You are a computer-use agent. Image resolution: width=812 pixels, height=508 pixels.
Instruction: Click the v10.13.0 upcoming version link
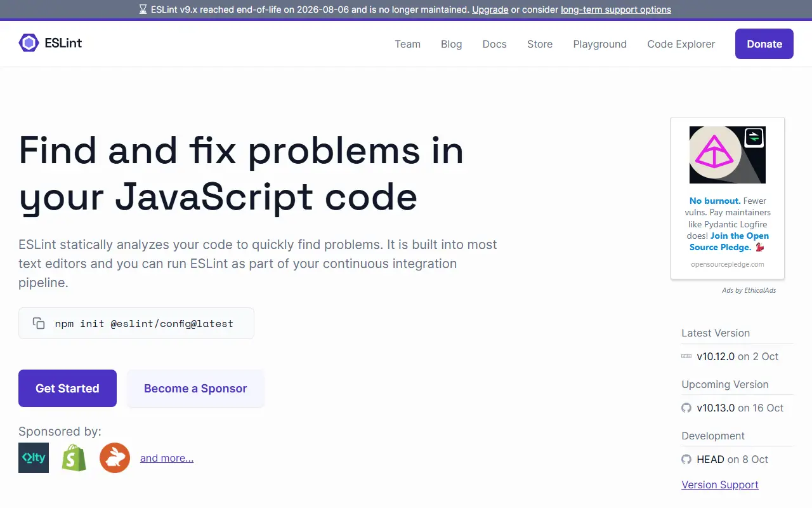pyautogui.click(x=716, y=408)
